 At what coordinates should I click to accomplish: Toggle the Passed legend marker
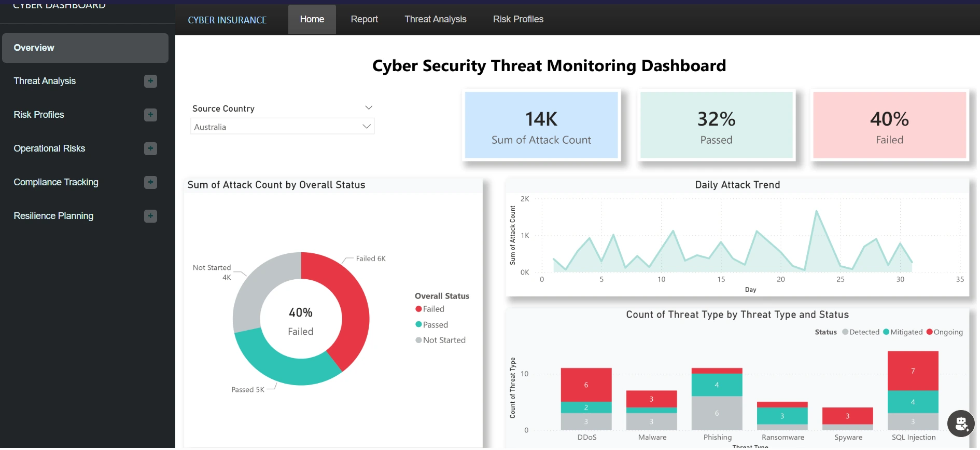[x=418, y=324]
